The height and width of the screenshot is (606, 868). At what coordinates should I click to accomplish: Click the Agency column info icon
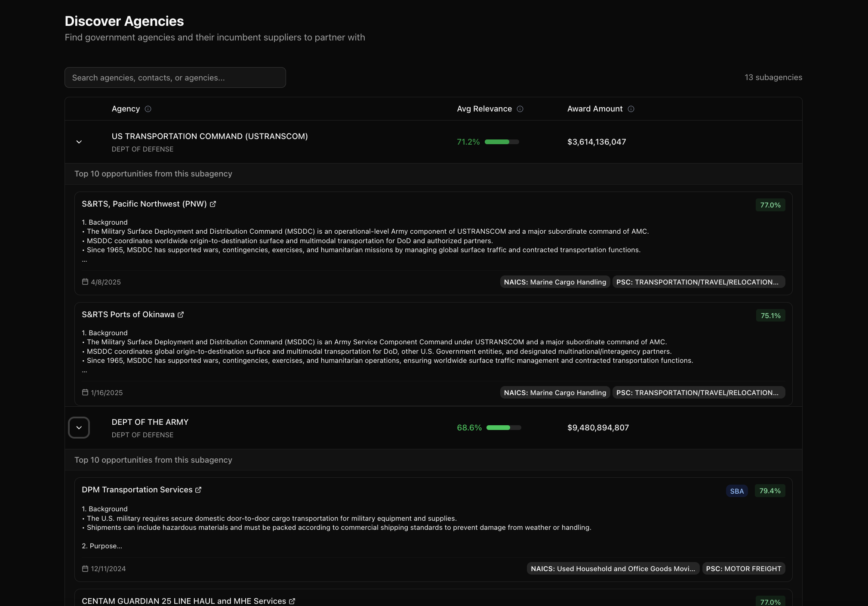(x=148, y=109)
